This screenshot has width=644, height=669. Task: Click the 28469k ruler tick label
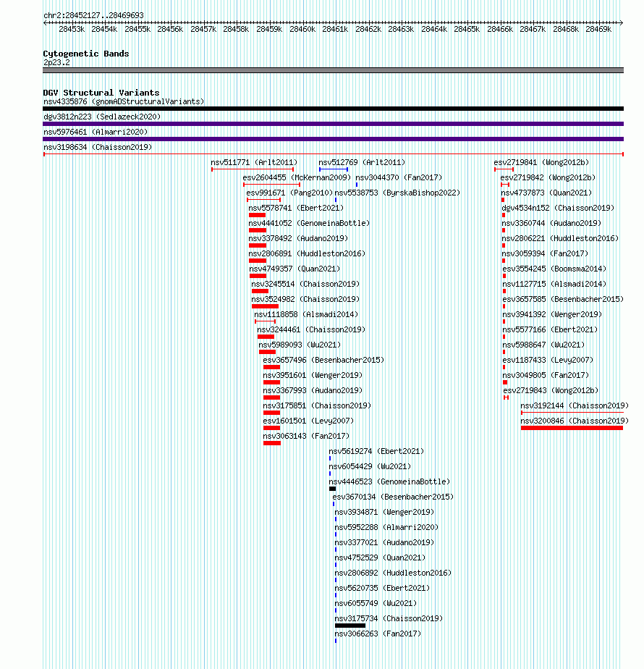598,29
